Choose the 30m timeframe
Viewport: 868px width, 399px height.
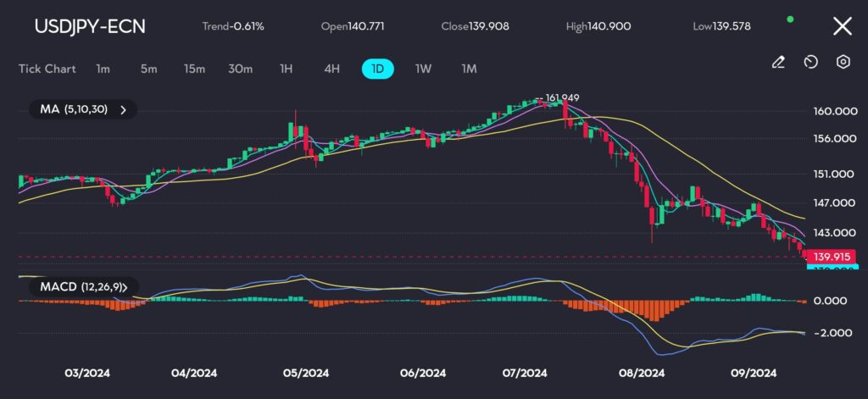(240, 69)
